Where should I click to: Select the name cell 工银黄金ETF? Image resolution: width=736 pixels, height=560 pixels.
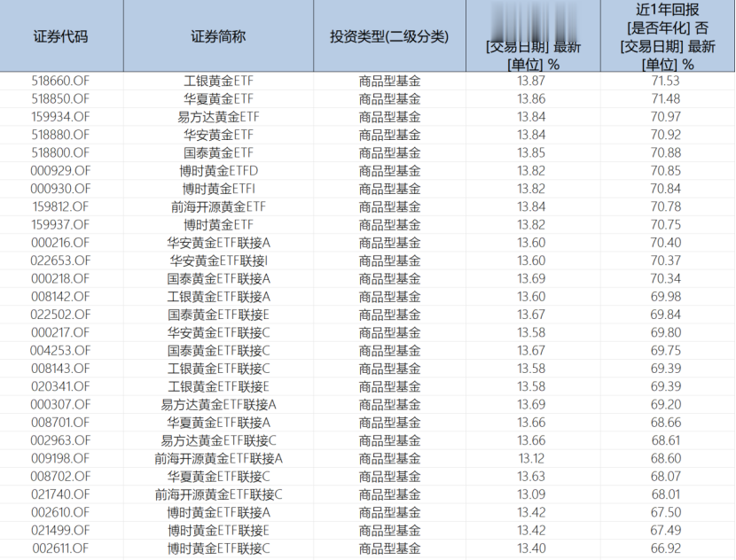[x=218, y=82]
